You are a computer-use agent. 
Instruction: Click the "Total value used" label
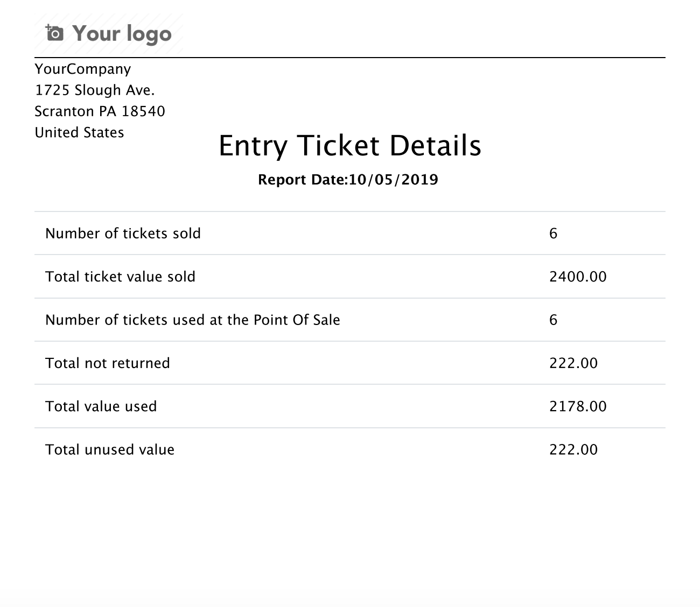[x=101, y=406]
